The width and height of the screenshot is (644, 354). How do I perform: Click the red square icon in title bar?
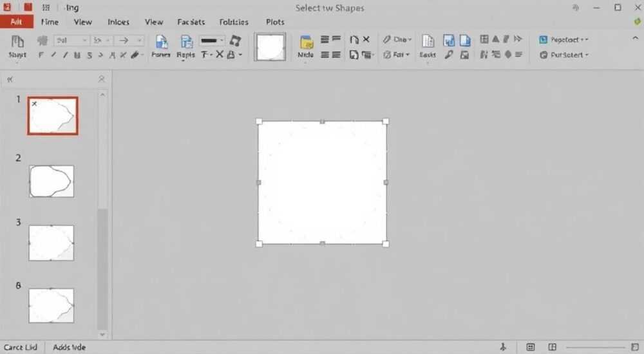click(28, 7)
